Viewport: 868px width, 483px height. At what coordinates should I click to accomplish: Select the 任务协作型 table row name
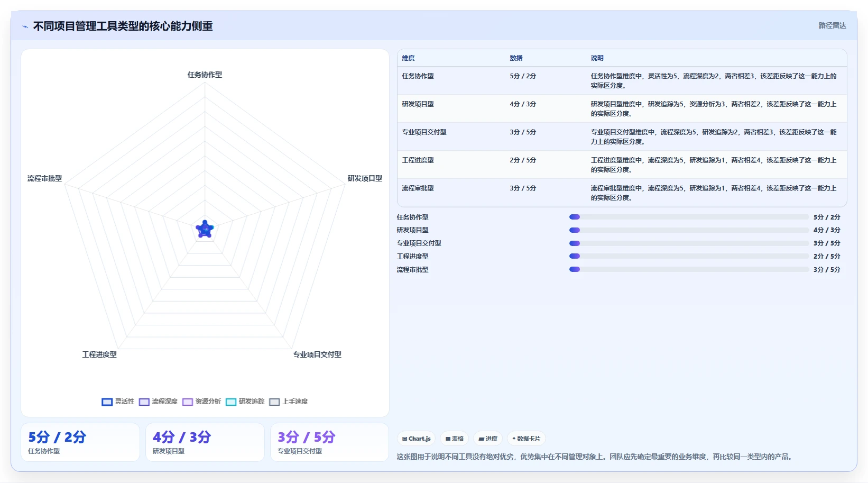(418, 76)
